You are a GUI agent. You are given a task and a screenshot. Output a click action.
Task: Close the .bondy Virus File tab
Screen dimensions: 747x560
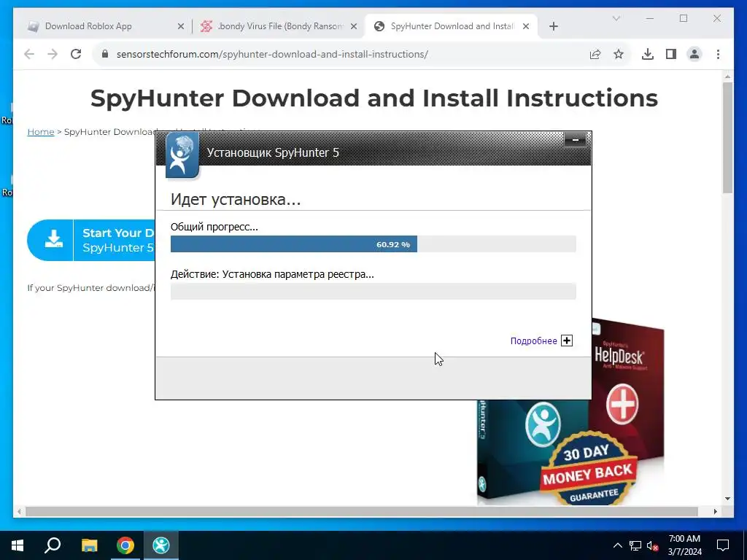(x=354, y=26)
